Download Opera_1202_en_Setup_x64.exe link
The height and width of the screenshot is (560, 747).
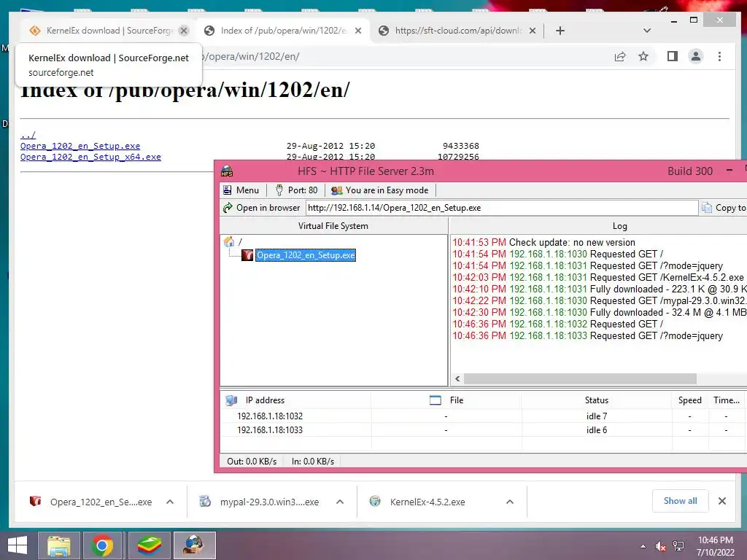point(90,157)
